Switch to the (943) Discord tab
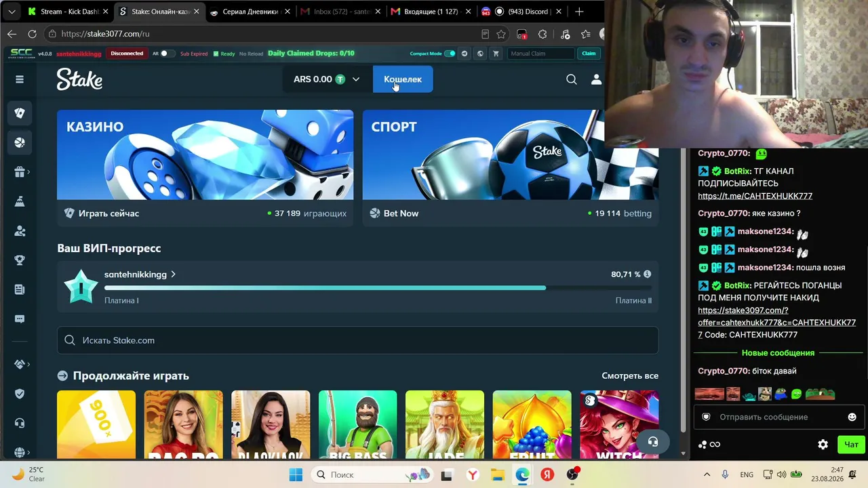This screenshot has height=488, width=868. pos(521,12)
